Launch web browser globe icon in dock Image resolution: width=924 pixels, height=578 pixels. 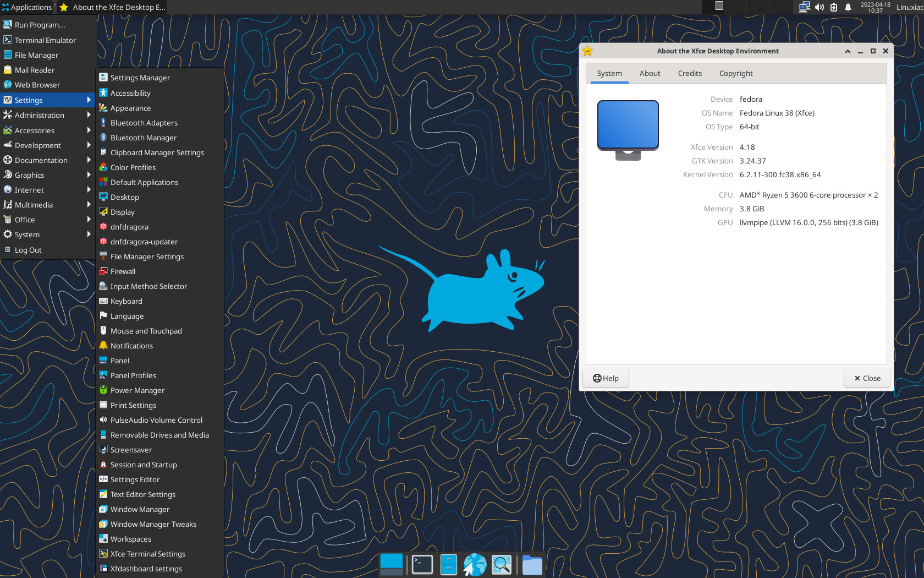[x=475, y=564]
